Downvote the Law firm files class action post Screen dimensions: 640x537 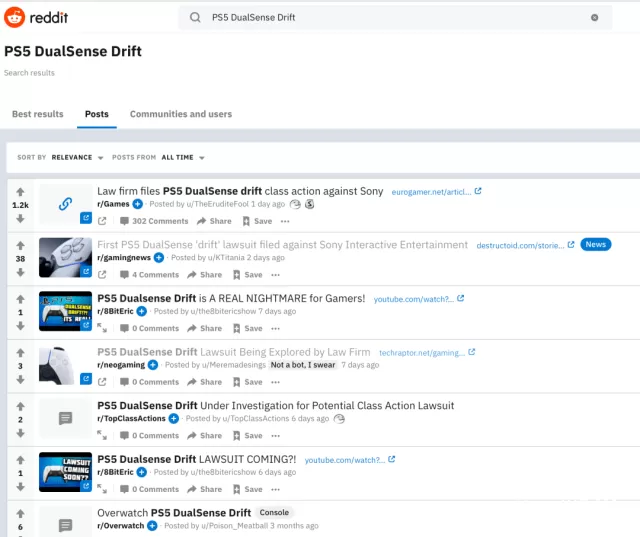[20, 219]
